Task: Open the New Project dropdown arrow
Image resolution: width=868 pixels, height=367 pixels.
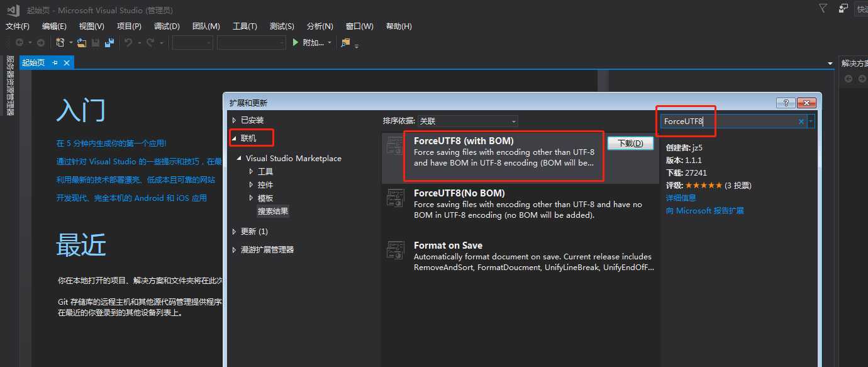Action: click(x=70, y=43)
